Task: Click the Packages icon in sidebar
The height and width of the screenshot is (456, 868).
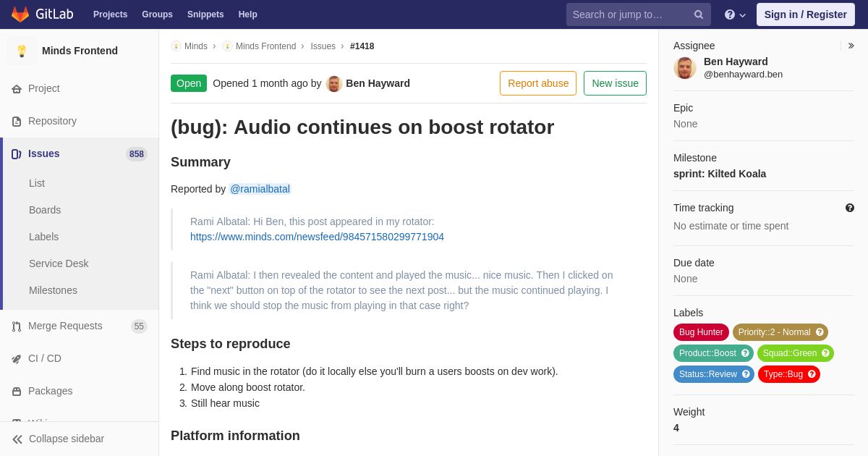Action: point(17,392)
